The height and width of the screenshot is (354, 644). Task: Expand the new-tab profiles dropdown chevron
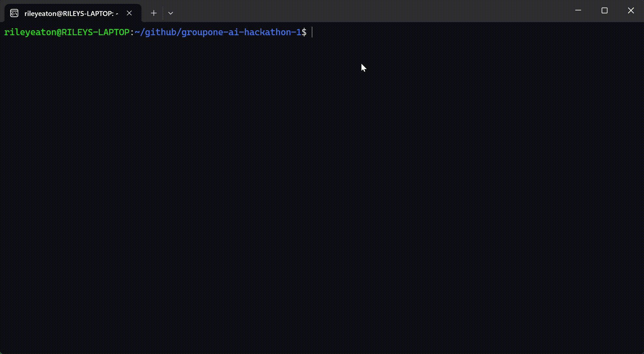(170, 13)
